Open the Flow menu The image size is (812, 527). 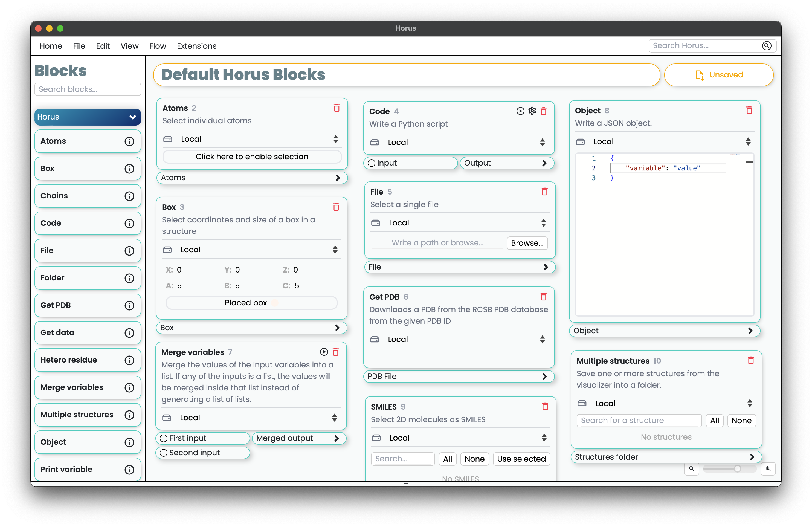tap(158, 46)
